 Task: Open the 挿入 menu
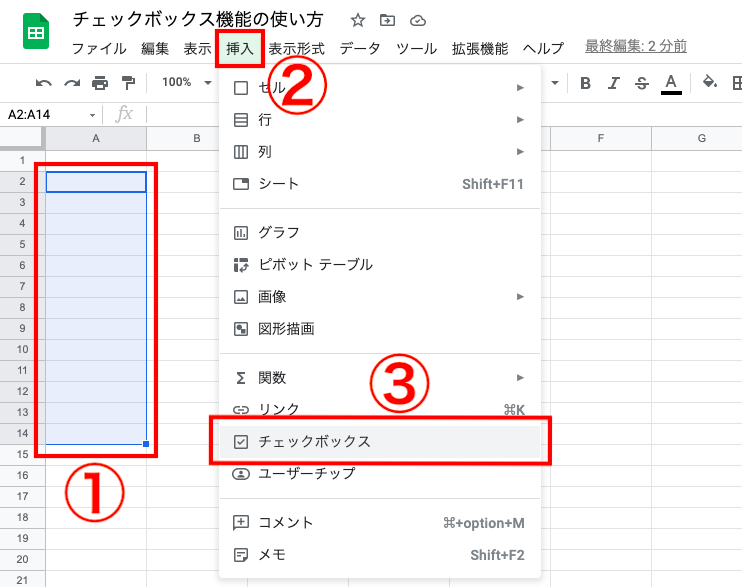pos(239,48)
